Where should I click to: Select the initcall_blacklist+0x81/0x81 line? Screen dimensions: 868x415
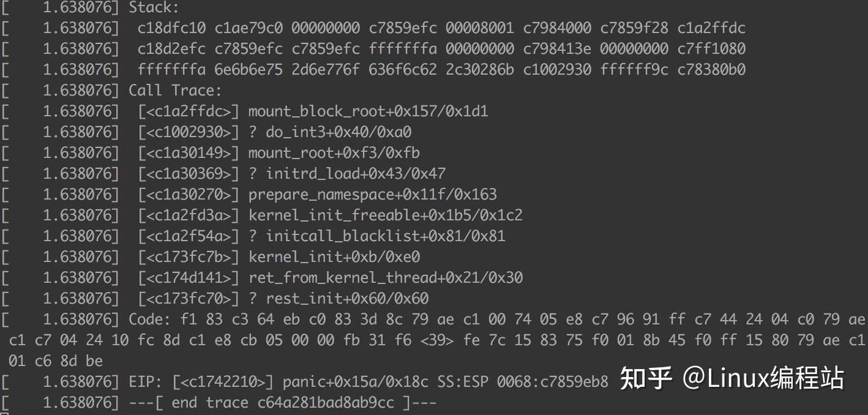click(x=376, y=236)
